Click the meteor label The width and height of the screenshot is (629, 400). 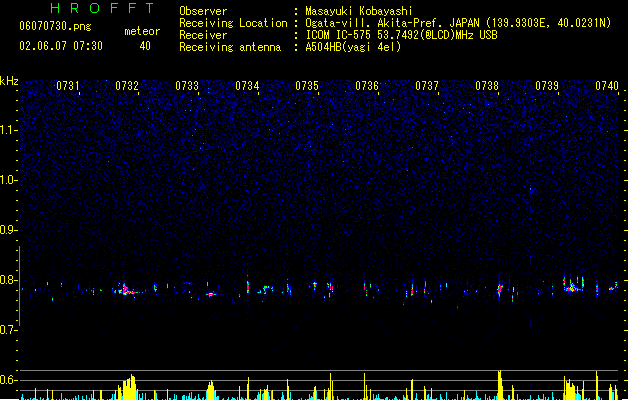(x=142, y=31)
